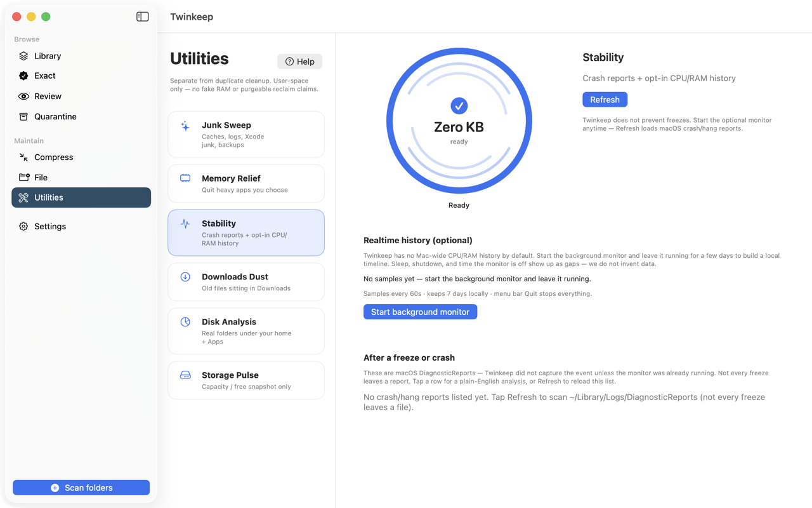
Task: Open Settings from the sidebar
Action: (81, 226)
